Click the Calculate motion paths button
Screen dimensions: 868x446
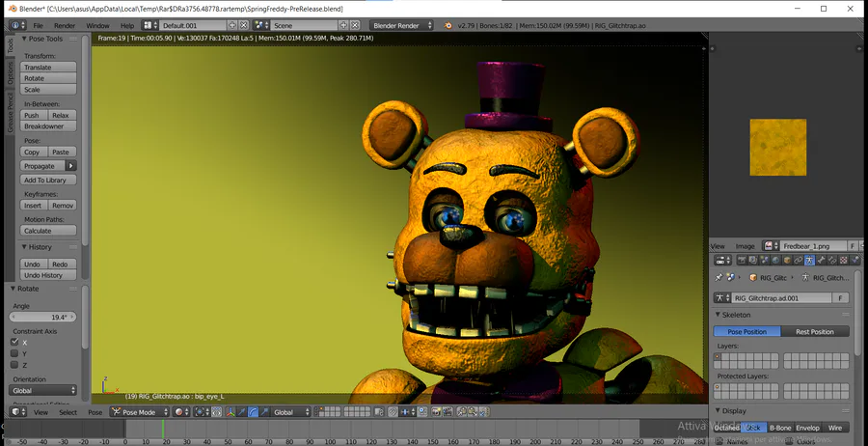click(x=48, y=231)
